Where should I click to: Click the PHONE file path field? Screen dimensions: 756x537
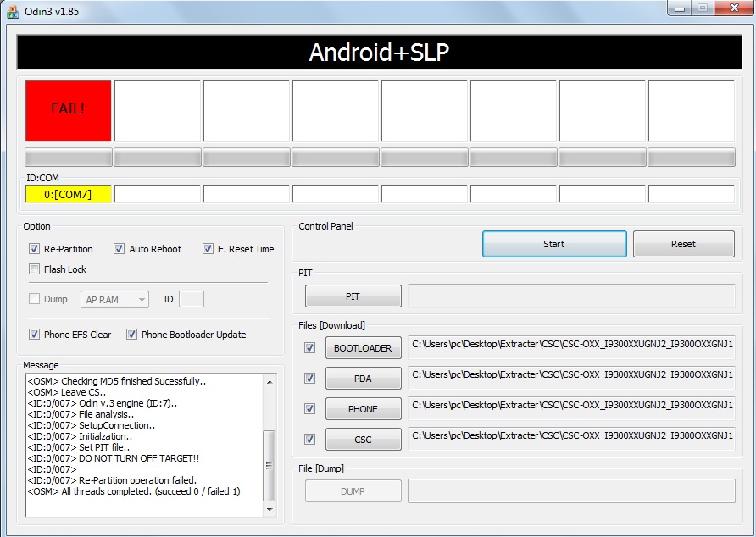(572, 409)
